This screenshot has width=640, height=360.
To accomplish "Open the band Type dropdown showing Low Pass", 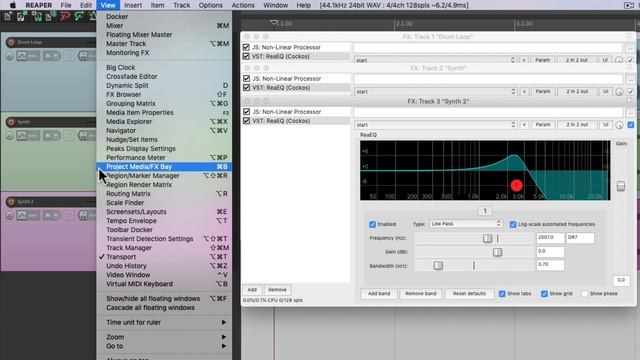I will (466, 224).
